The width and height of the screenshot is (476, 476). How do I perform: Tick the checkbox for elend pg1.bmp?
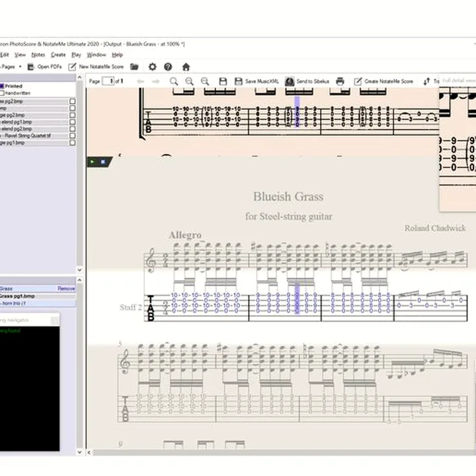72,122
